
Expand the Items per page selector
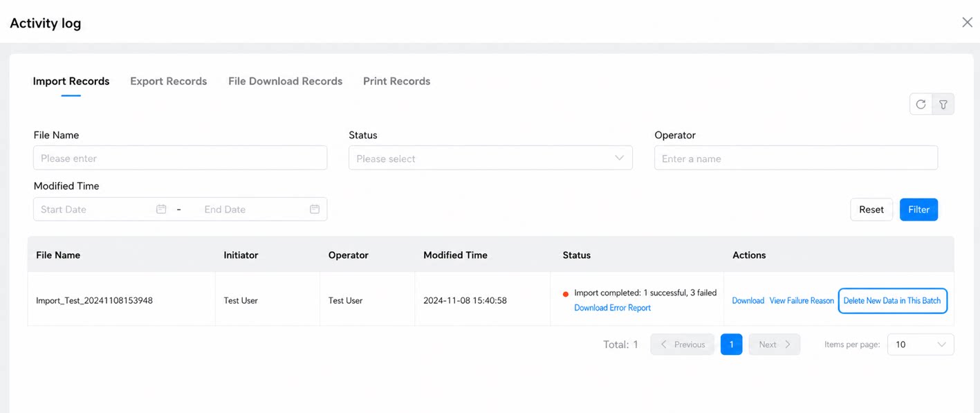[x=921, y=345]
